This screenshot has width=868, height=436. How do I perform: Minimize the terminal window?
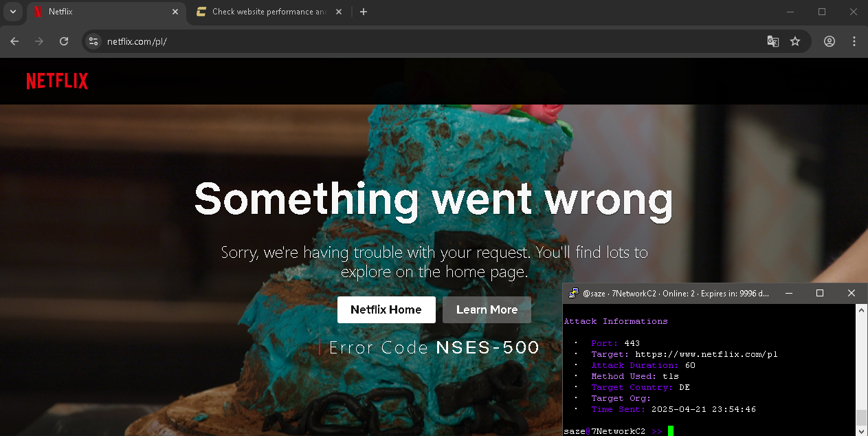click(x=788, y=293)
